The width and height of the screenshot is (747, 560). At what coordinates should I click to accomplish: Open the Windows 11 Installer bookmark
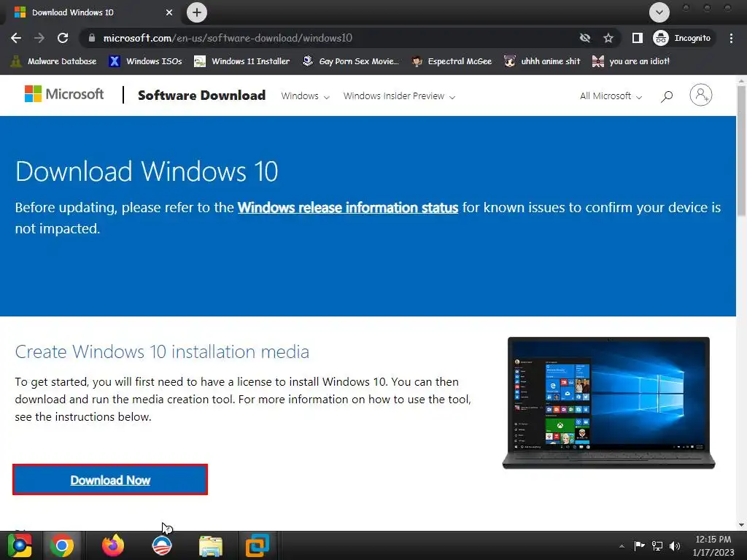tap(242, 61)
